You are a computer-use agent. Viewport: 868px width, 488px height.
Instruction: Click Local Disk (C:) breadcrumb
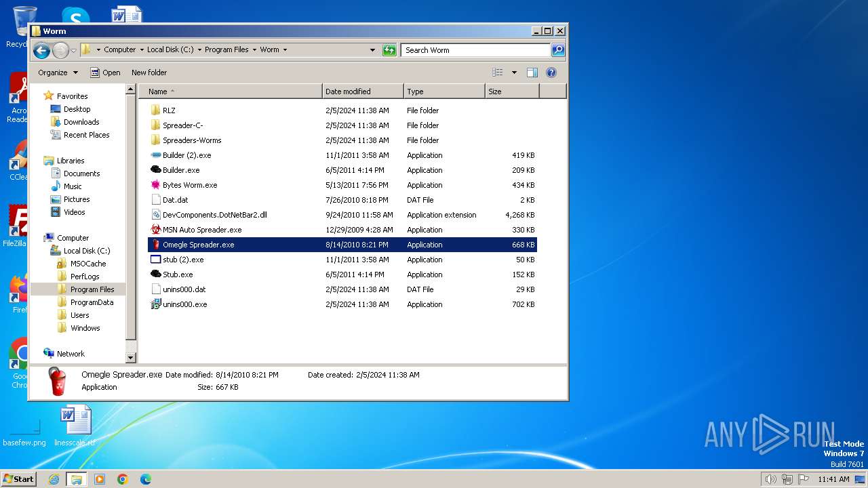[170, 49]
